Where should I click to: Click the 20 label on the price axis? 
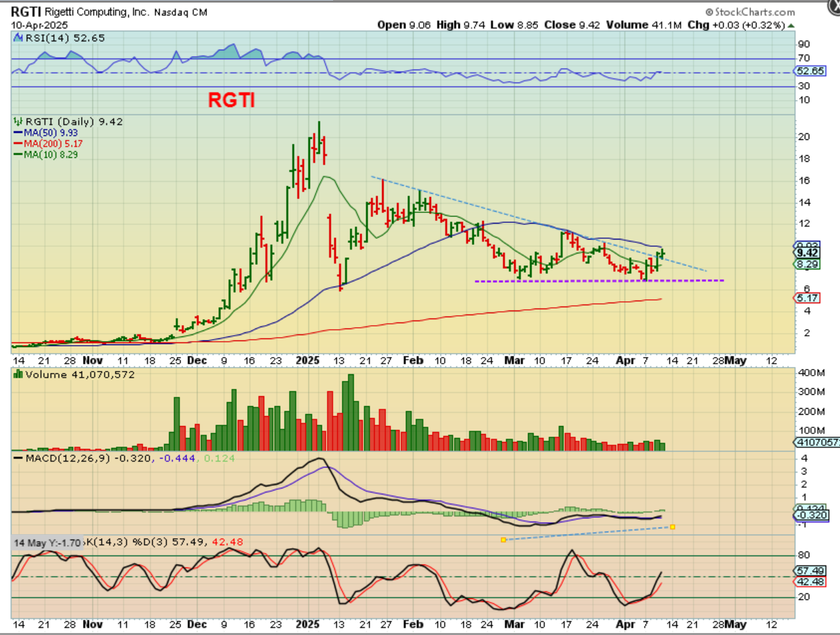[804, 137]
